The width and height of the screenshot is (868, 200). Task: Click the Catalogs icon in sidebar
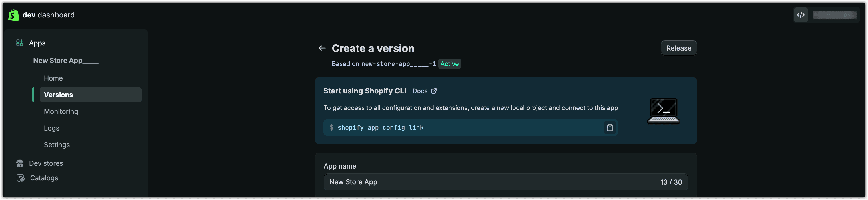pos(20,178)
